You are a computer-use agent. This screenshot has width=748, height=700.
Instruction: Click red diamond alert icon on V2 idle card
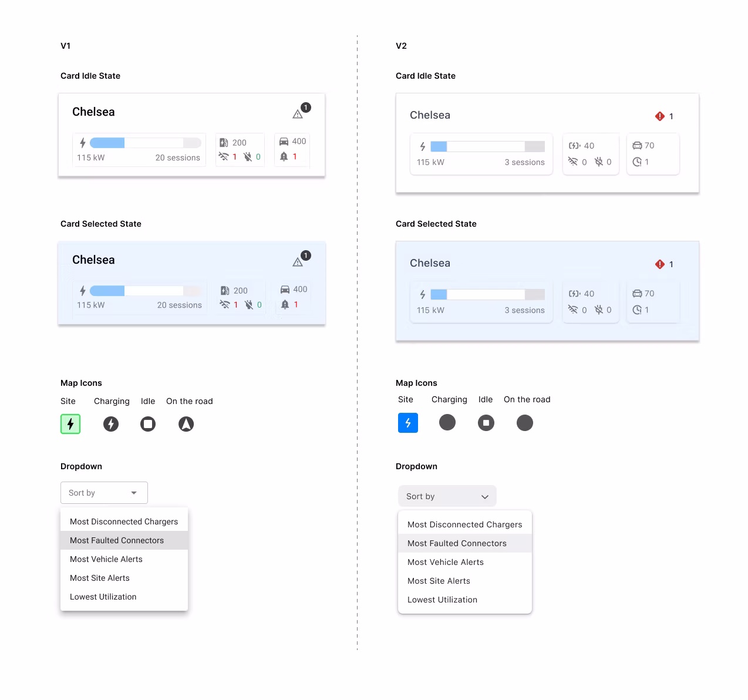(660, 116)
